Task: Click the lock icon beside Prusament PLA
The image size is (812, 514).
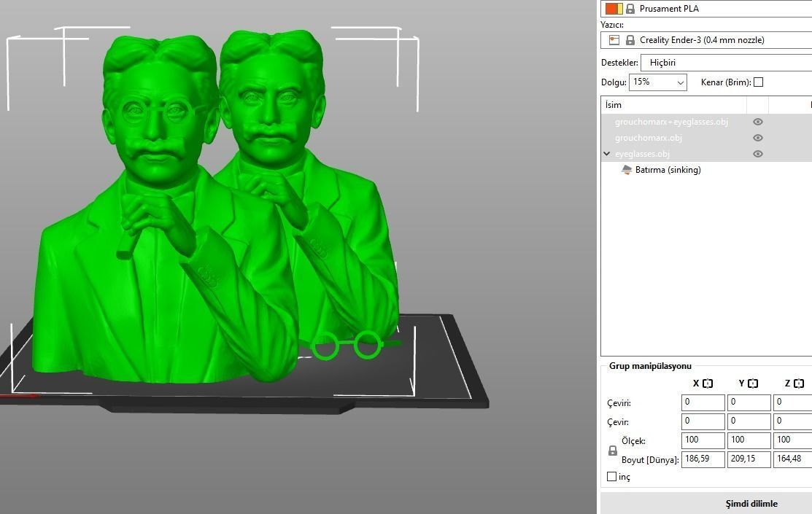Action: [x=630, y=9]
